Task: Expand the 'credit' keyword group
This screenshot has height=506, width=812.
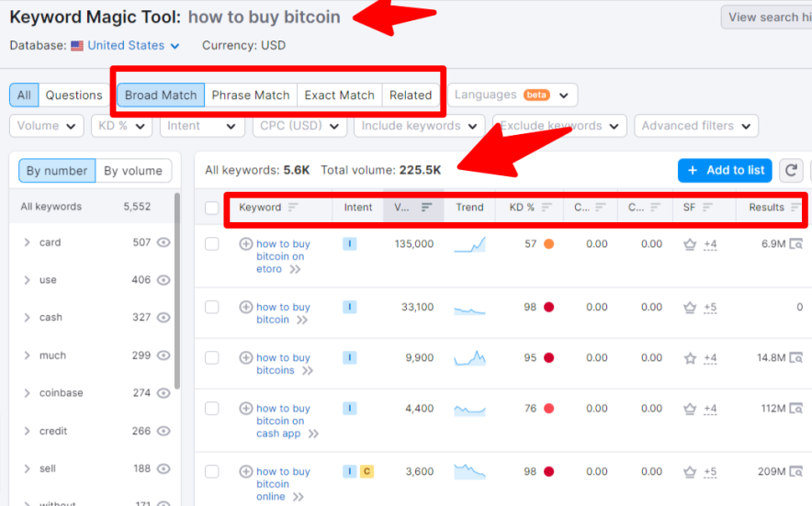Action: coord(27,431)
